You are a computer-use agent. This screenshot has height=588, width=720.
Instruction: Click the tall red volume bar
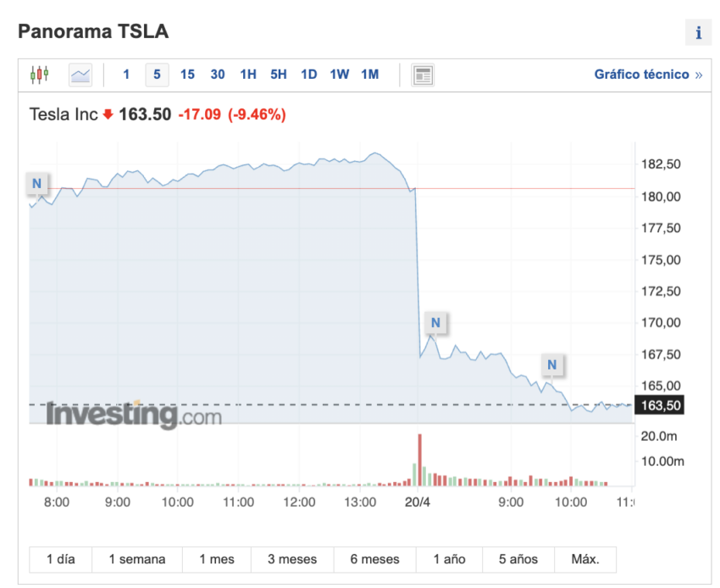[x=419, y=460]
